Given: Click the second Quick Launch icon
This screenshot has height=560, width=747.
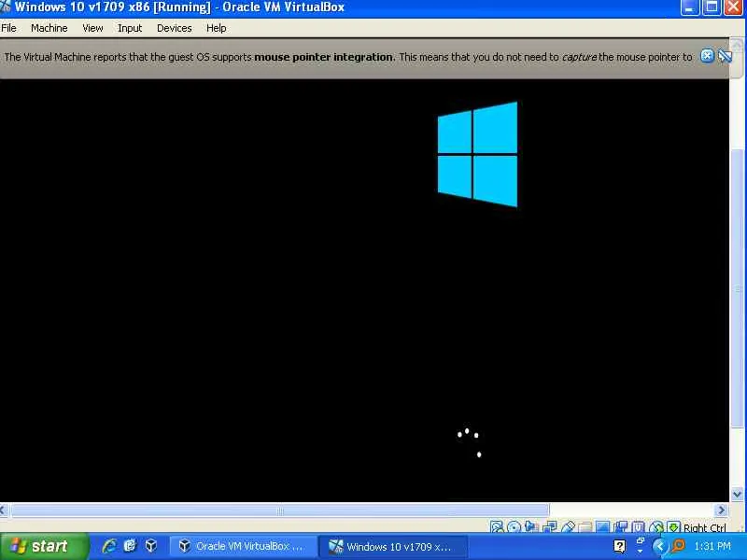Looking at the screenshot, I should (130, 546).
